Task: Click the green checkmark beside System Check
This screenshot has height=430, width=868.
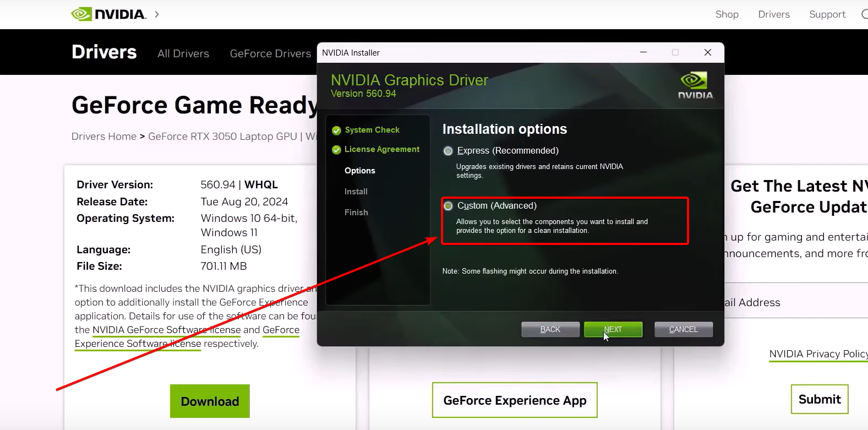Action: (x=336, y=130)
